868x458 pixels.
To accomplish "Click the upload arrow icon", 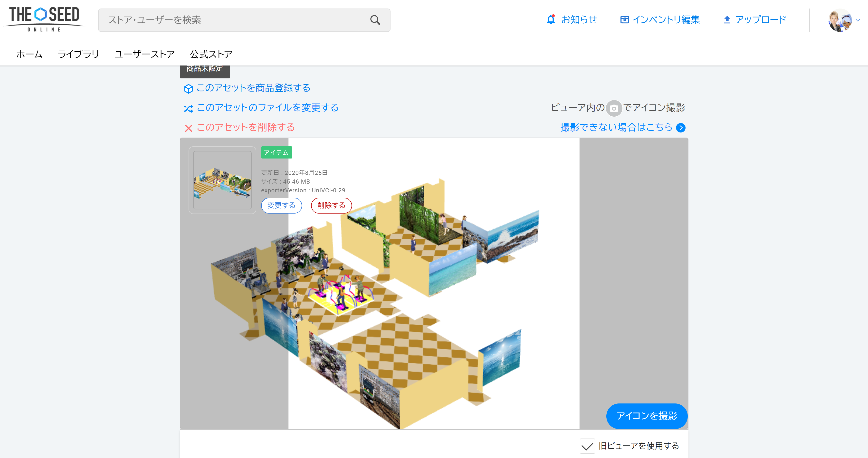I will tap(727, 20).
